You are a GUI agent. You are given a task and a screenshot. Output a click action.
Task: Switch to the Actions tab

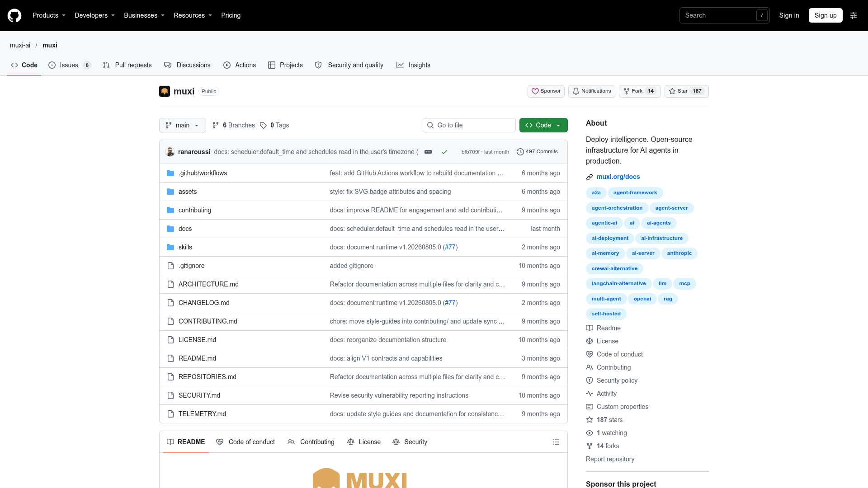coord(240,65)
